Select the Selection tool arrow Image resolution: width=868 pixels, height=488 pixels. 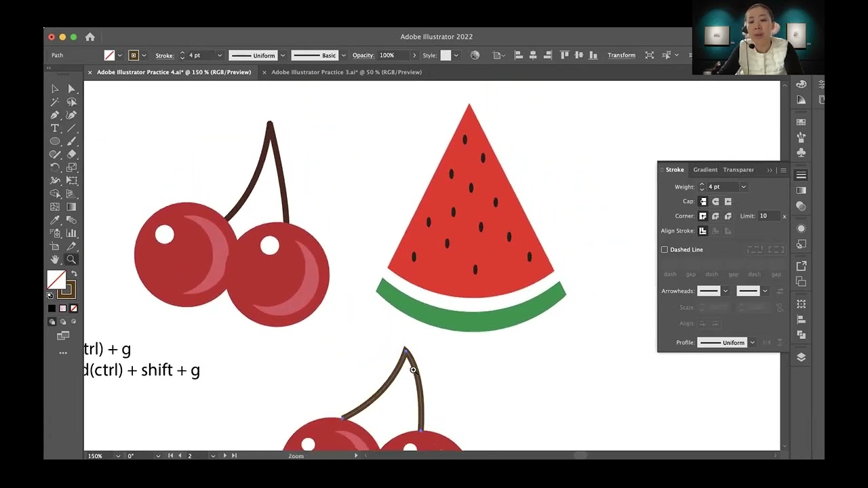[55, 89]
